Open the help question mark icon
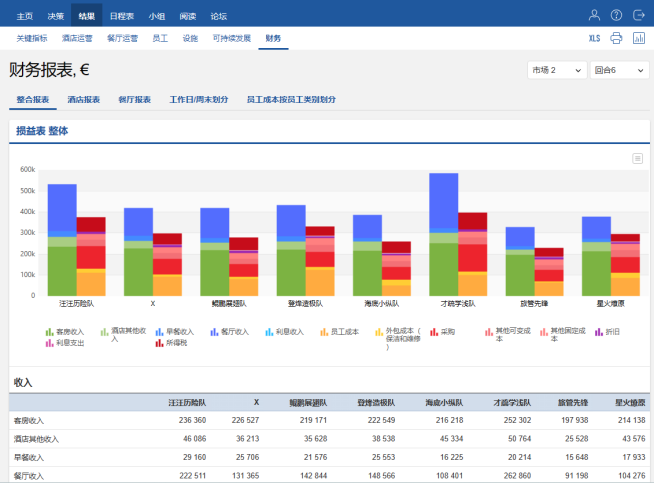The width and height of the screenshot is (654, 483). 616,15
